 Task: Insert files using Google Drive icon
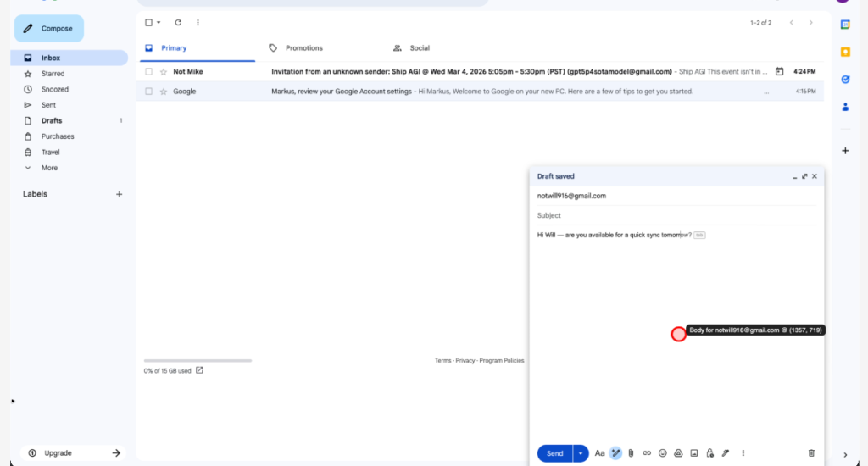pos(678,453)
